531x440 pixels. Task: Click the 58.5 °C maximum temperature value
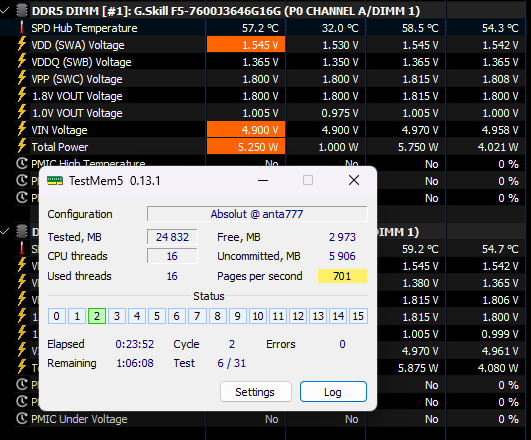(x=420, y=28)
